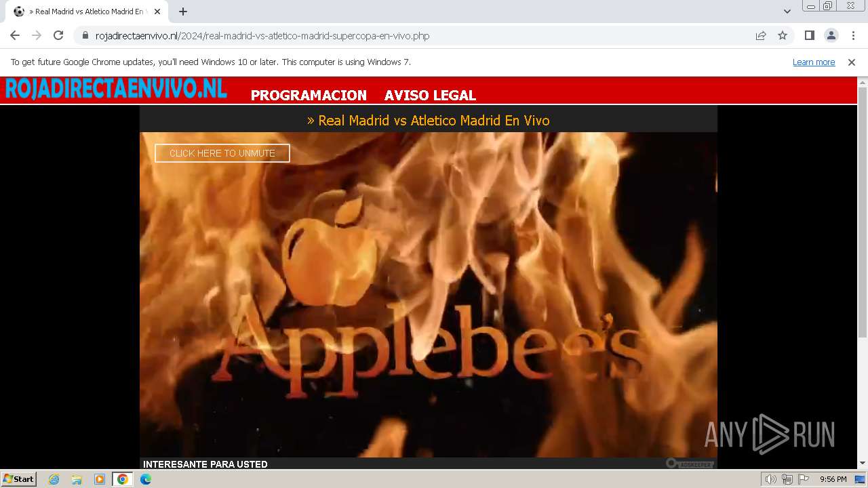Screen dimensions: 868x488
Task: Open the AVISO LEGAL menu item
Action: coord(430,96)
